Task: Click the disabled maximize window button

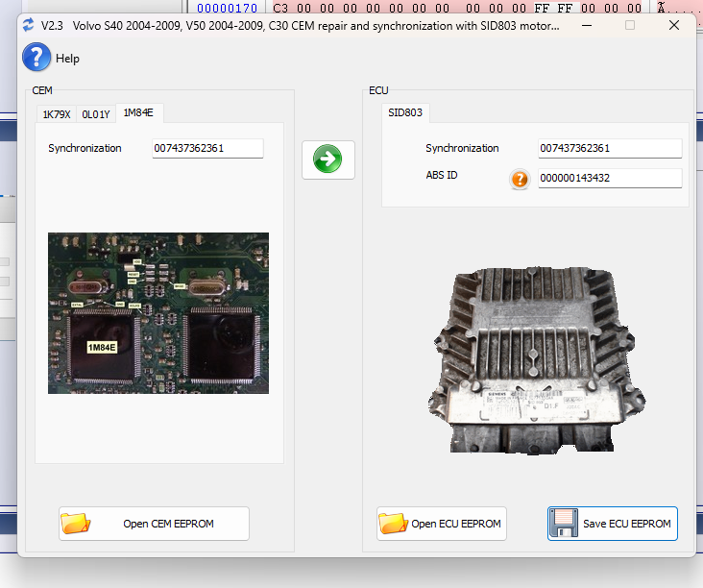Action: [x=630, y=25]
